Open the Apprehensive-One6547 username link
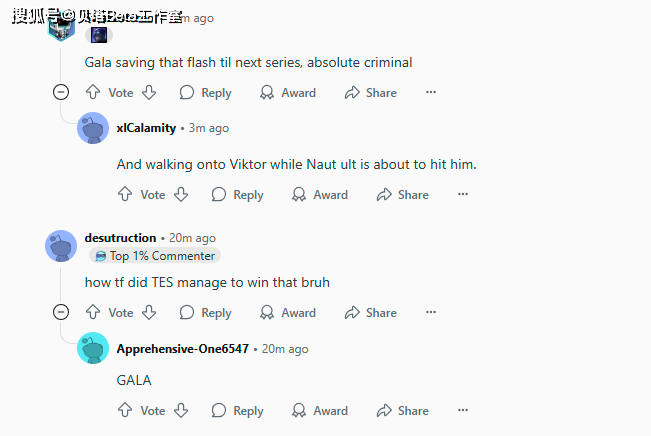651x436 pixels. tap(183, 349)
